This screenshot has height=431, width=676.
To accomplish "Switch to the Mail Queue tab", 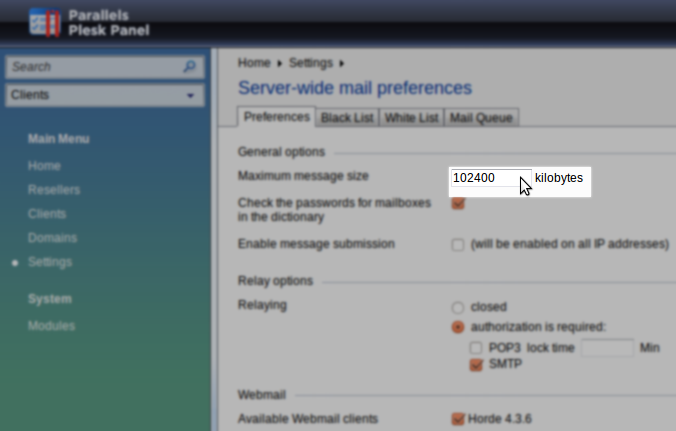I will point(481,118).
